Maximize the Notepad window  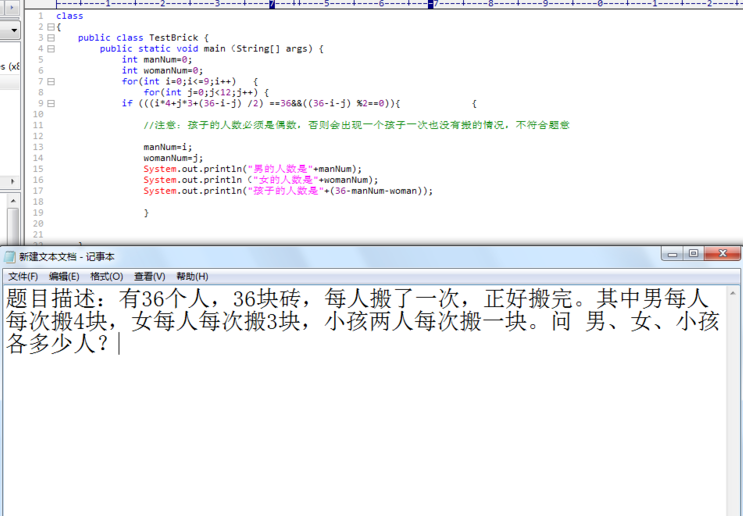(x=693, y=254)
